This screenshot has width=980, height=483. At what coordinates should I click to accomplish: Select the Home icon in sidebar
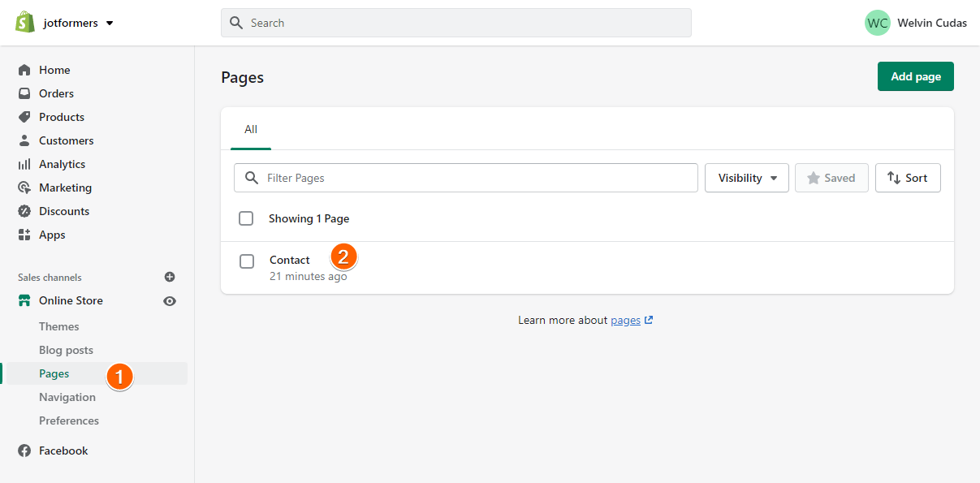coord(24,70)
